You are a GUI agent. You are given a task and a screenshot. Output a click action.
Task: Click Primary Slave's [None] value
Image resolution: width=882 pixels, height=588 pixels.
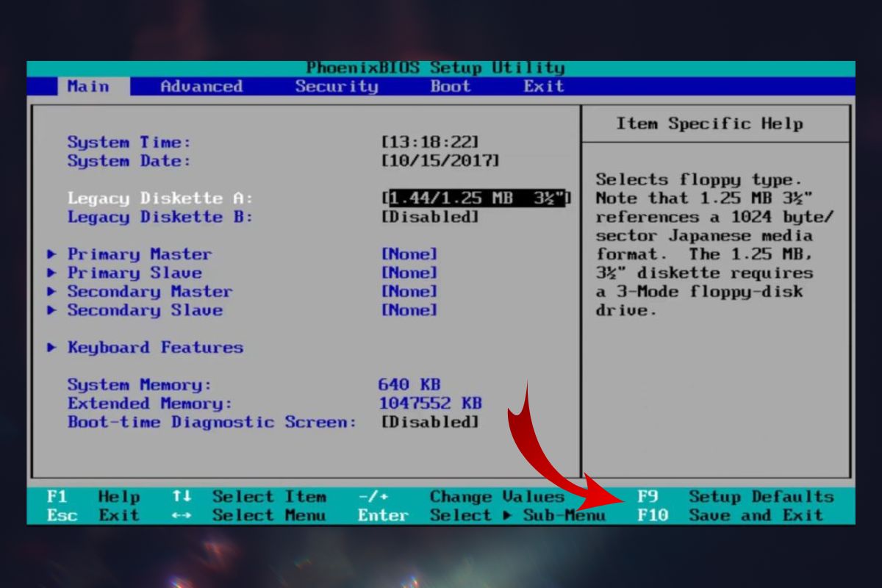pos(409,273)
